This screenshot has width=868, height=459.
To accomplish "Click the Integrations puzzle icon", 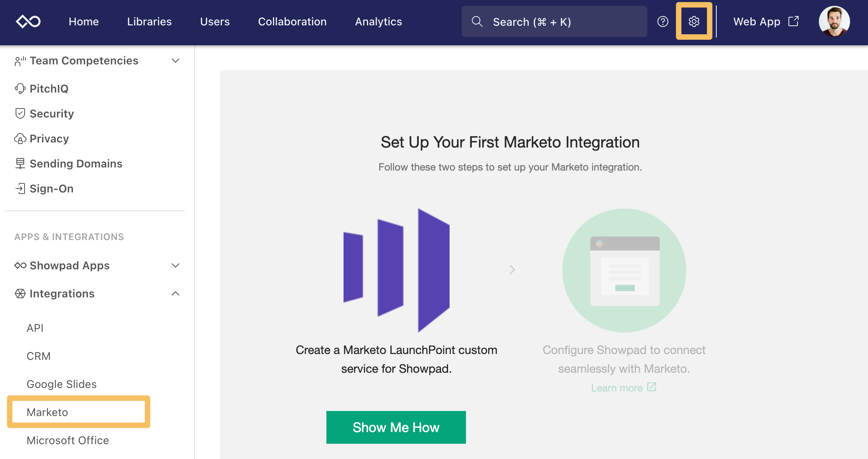I will pos(20,294).
